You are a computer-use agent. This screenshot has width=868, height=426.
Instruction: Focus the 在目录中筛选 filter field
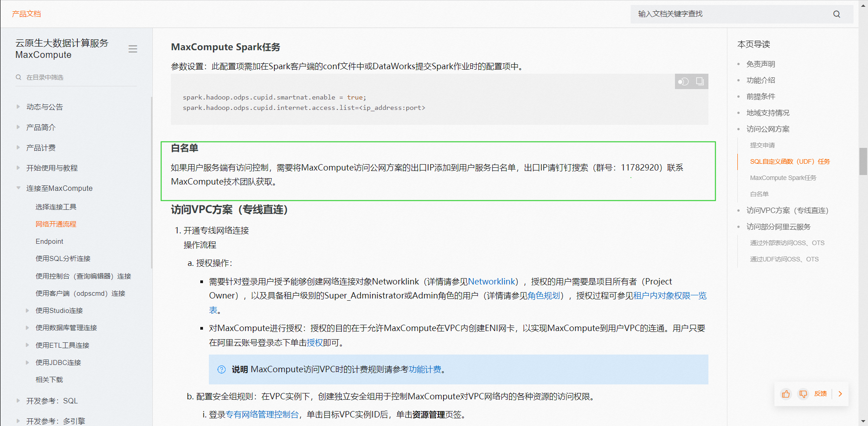coord(76,77)
